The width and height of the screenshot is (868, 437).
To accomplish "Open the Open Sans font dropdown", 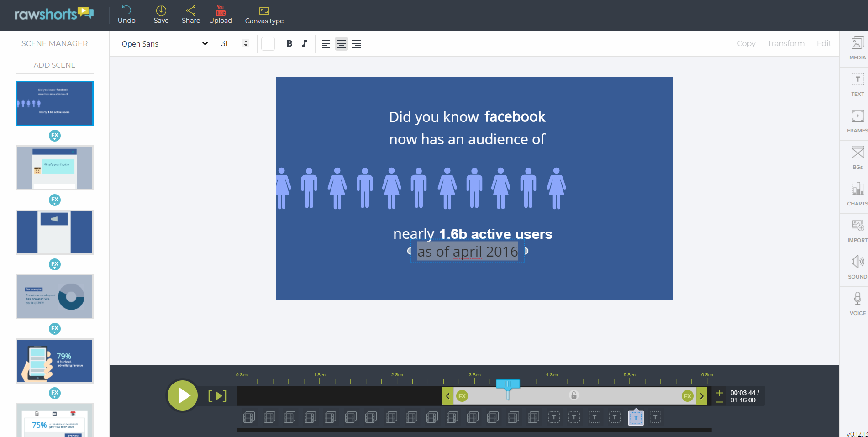I will click(164, 44).
